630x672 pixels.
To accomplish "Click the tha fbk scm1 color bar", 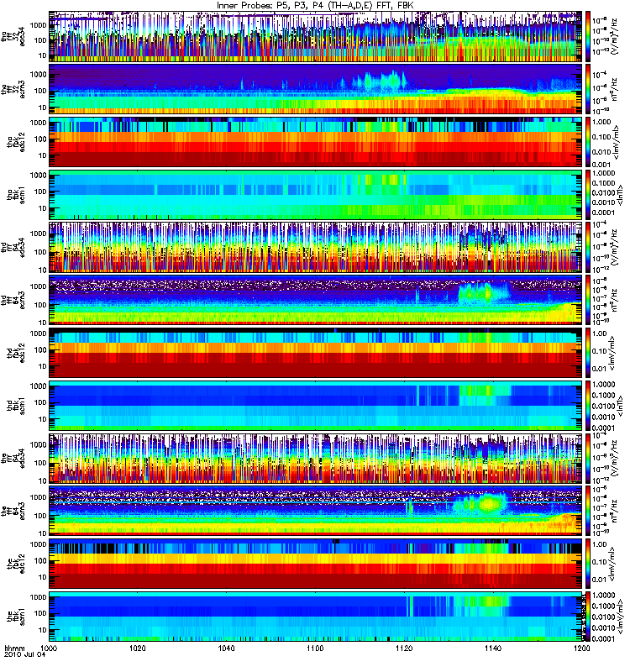I will (588, 195).
